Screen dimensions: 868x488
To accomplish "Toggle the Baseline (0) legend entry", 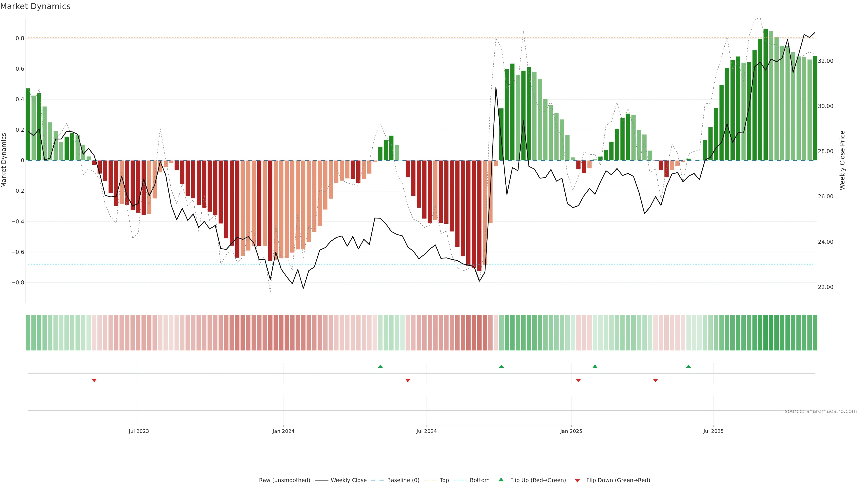I will pyautogui.click(x=403, y=480).
